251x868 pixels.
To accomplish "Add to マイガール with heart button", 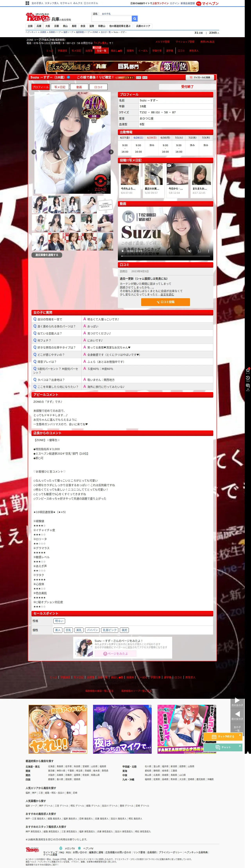I will pos(200,77).
